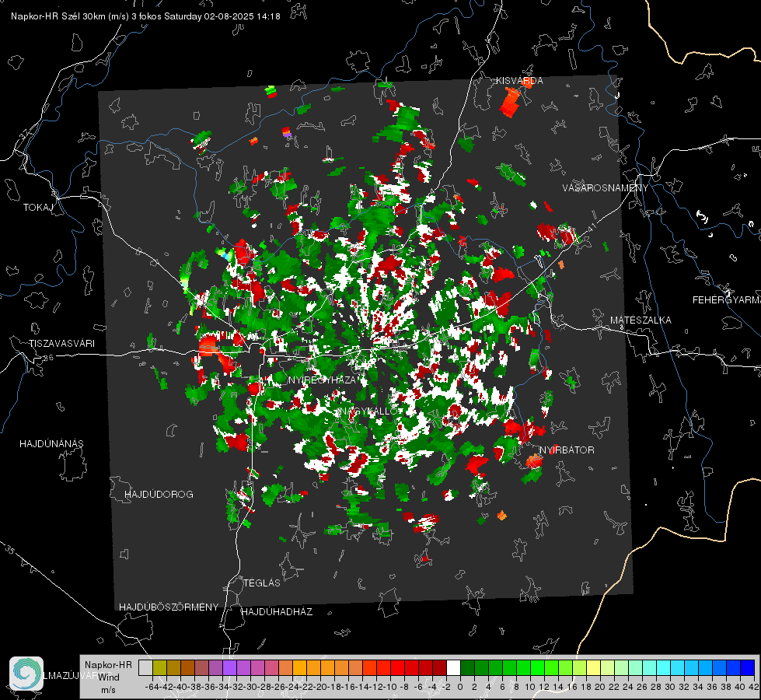Click the KISVÁRDA city label
This screenshot has height=700, width=761.
tap(519, 81)
